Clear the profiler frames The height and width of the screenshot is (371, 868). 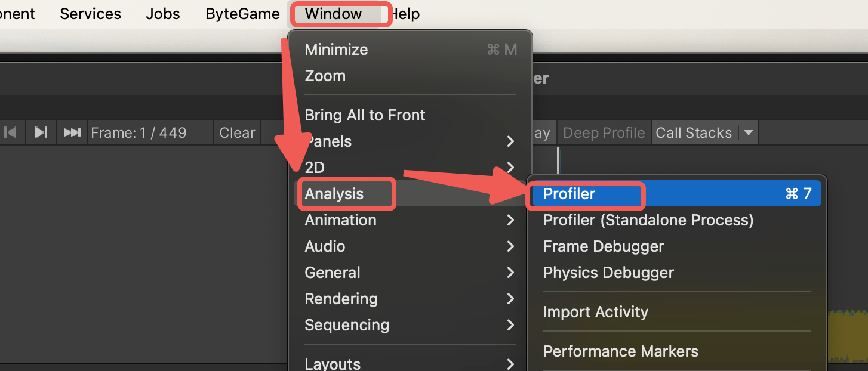[237, 132]
